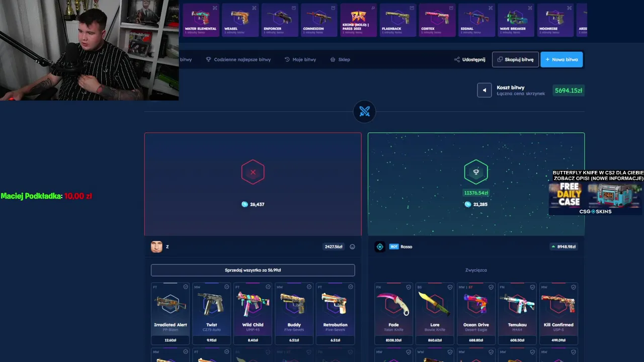Click the 11376.54zł winnings amount

coord(476,193)
